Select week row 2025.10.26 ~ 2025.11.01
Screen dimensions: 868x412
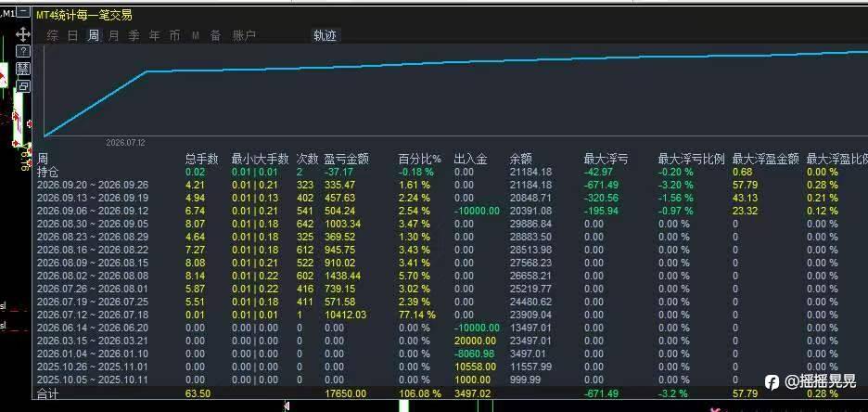coord(93,367)
